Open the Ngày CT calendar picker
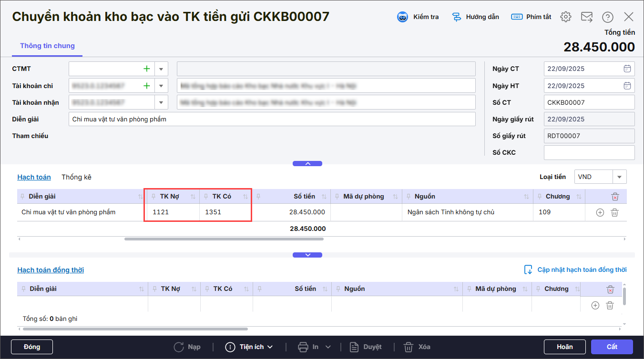 coord(627,69)
